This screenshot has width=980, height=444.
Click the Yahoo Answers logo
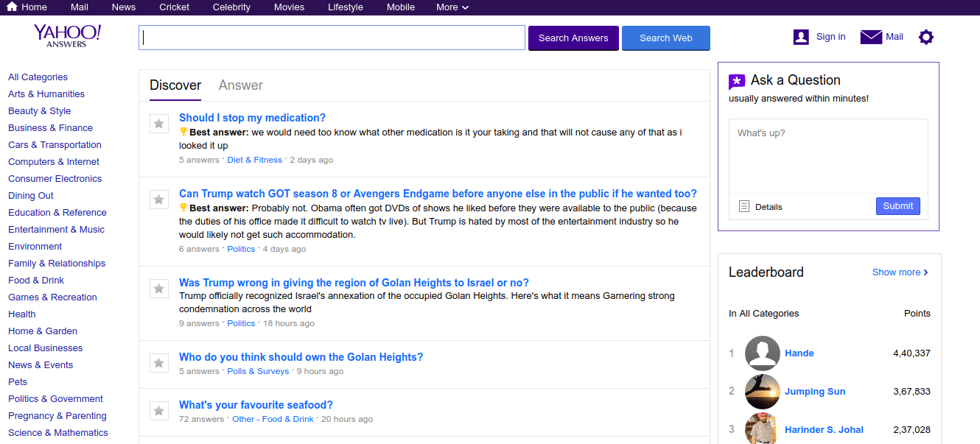pyautogui.click(x=67, y=35)
